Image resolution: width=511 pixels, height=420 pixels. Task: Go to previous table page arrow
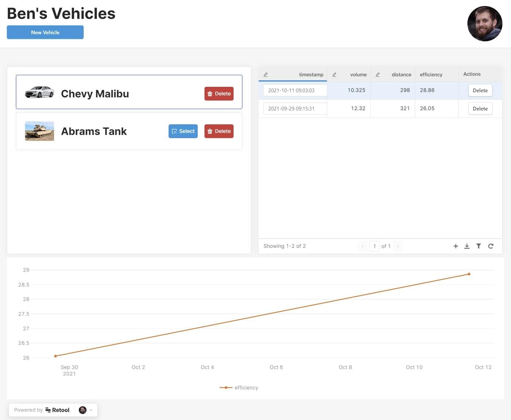tap(362, 246)
